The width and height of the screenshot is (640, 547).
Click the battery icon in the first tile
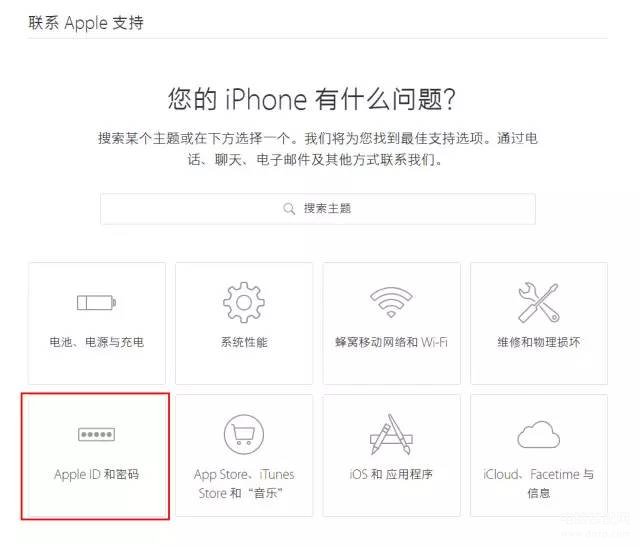(96, 303)
